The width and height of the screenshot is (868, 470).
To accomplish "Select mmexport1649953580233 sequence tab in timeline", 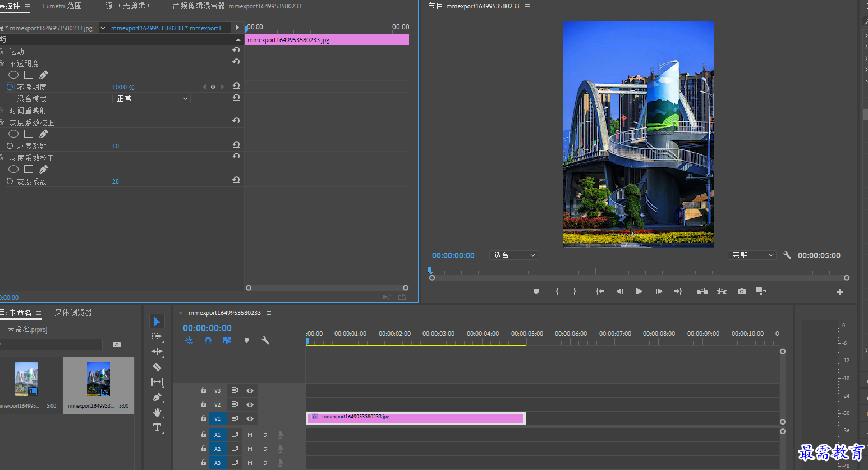I will pos(224,313).
